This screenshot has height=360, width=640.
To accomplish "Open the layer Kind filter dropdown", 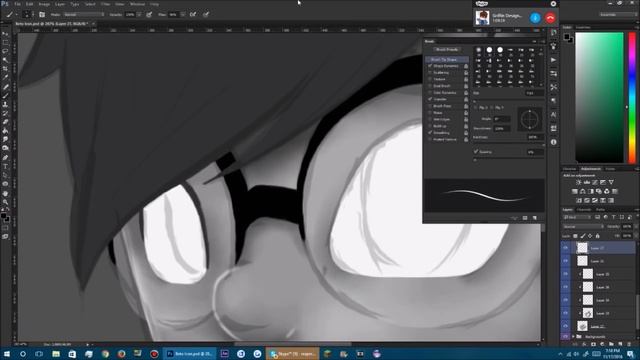I will pyautogui.click(x=577, y=218).
